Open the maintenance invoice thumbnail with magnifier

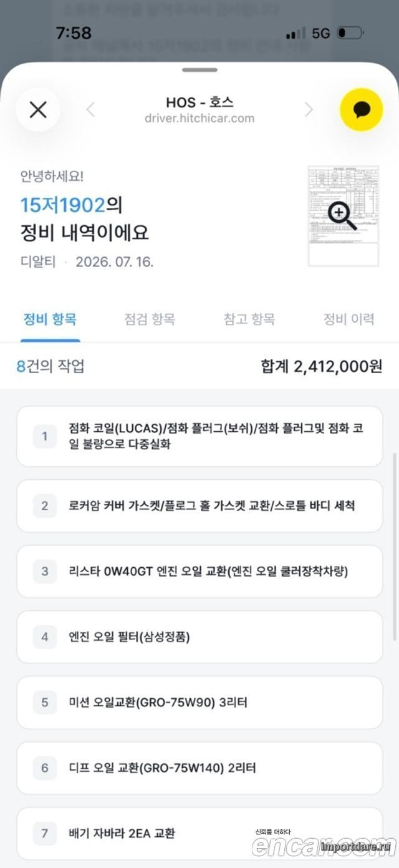pyautogui.click(x=344, y=215)
